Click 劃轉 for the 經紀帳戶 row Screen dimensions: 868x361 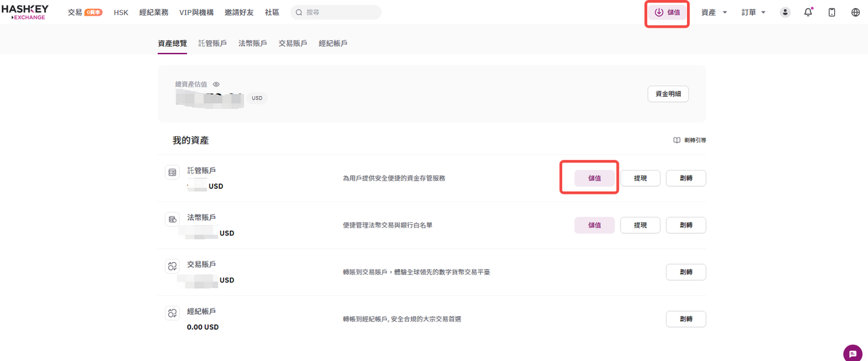tap(686, 319)
